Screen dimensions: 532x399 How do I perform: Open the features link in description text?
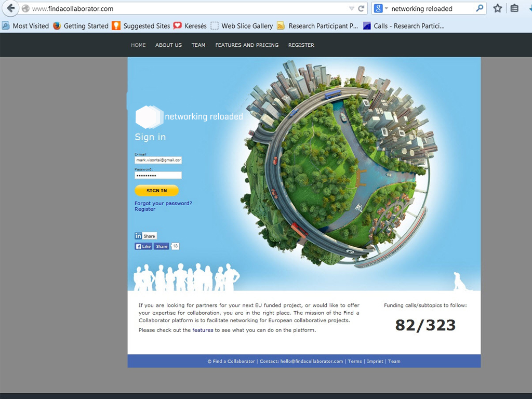(203, 330)
